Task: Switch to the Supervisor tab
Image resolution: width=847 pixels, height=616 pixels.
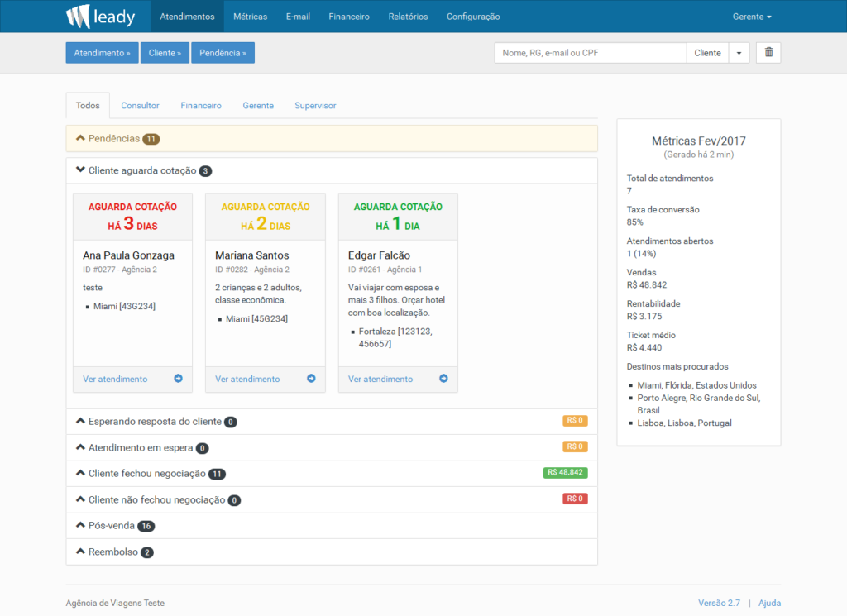Action: tap(315, 106)
